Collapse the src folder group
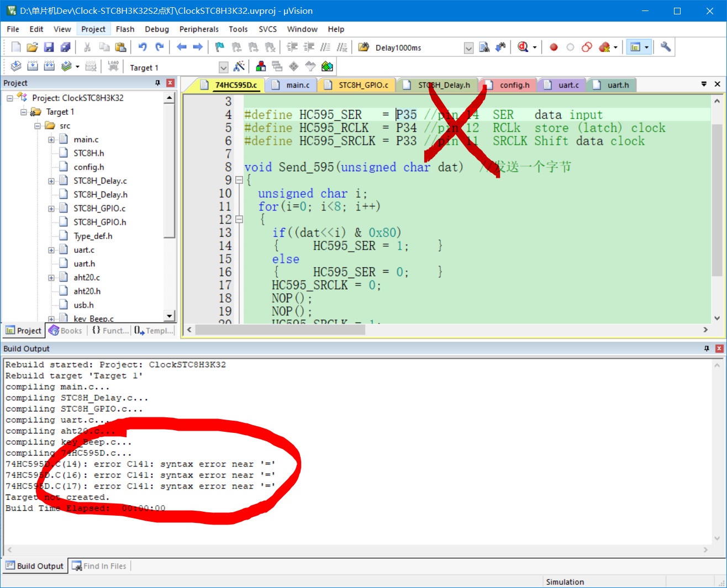This screenshot has width=727, height=588. coord(38,126)
